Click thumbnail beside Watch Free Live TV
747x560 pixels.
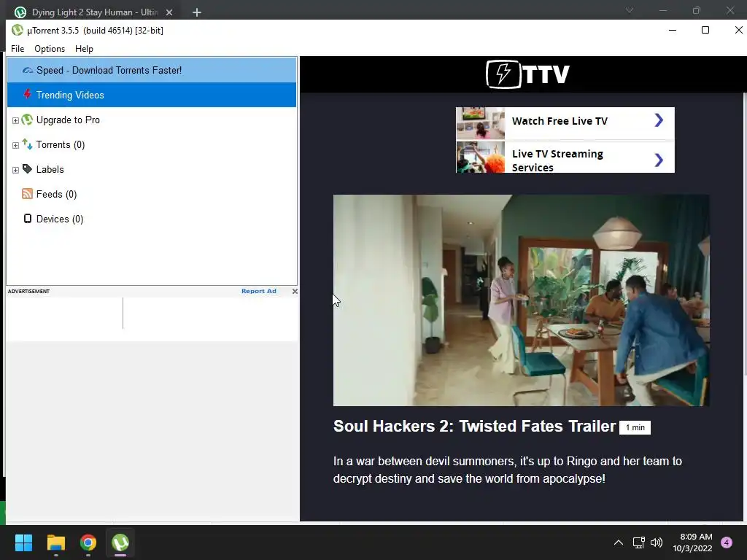480,123
